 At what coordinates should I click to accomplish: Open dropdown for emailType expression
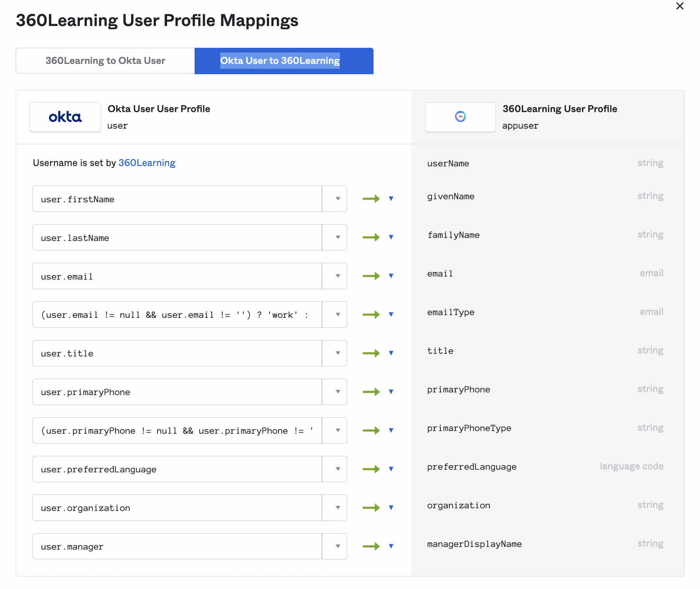(335, 315)
